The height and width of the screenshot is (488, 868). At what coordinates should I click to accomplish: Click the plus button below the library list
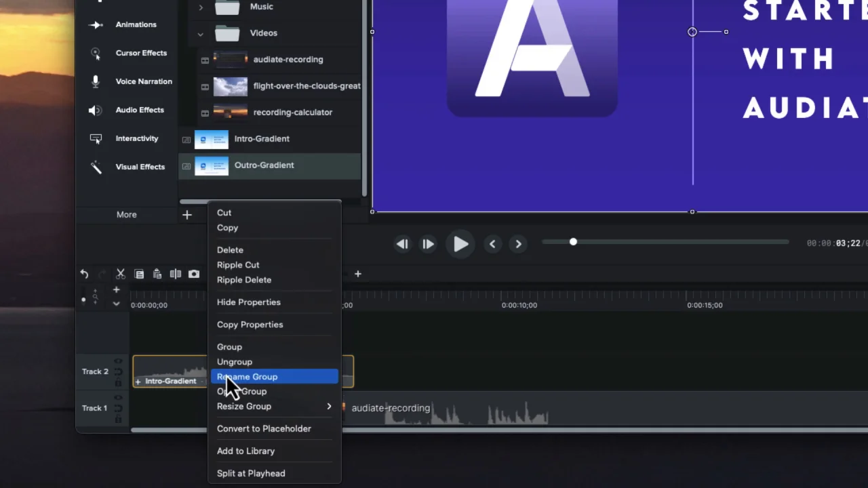(x=187, y=215)
